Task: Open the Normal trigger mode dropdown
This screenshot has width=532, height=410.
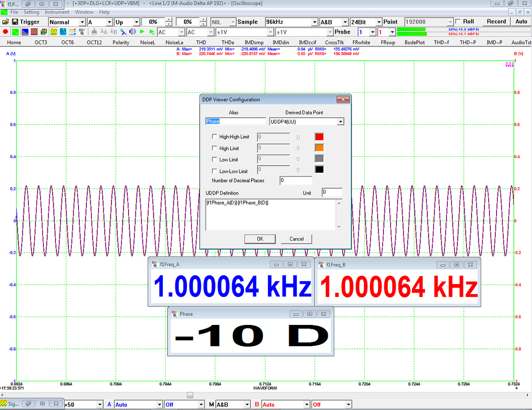Action: (x=67, y=22)
